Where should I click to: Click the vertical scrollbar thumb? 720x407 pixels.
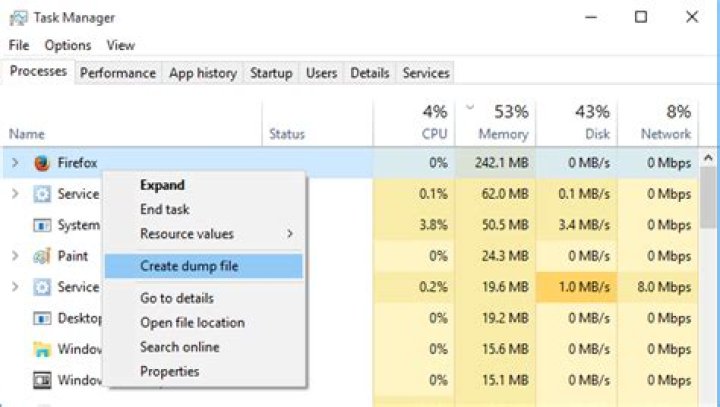click(x=708, y=197)
